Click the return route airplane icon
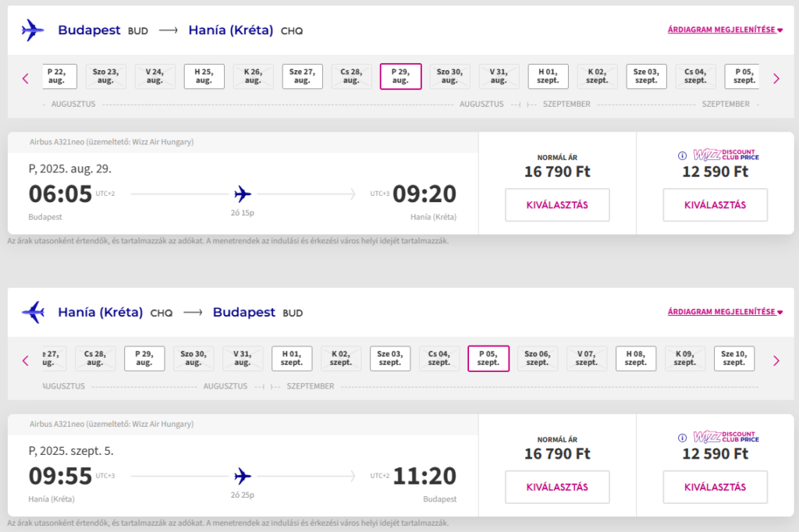This screenshot has width=799, height=532. pyautogui.click(x=33, y=313)
